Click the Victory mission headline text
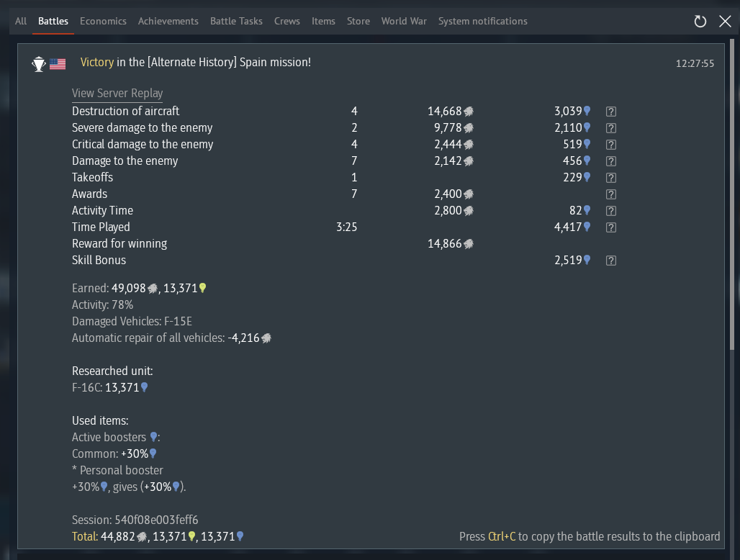The height and width of the screenshot is (560, 740). click(195, 63)
